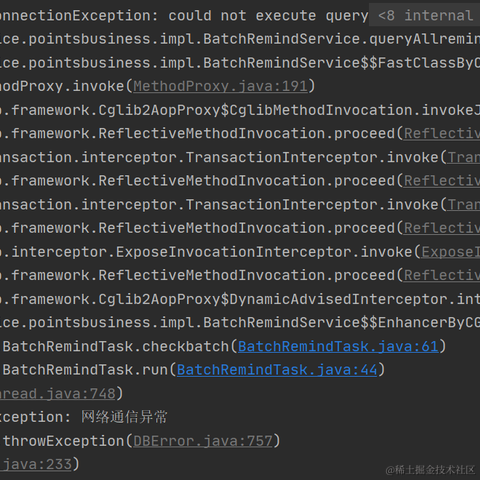Open Reflectiv link just below ExposeInvocationInterceptor line

click(442, 276)
